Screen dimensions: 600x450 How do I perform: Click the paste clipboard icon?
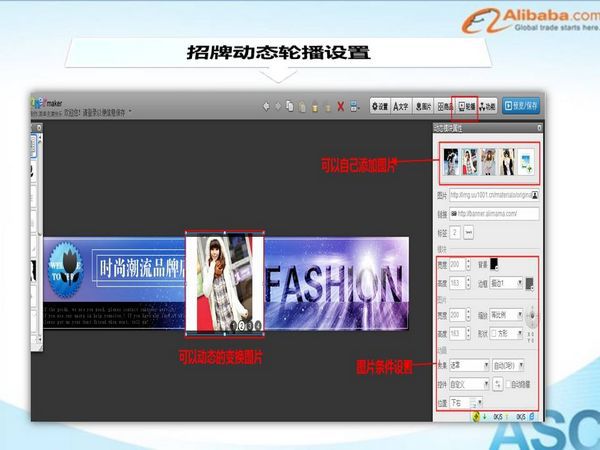tap(302, 107)
